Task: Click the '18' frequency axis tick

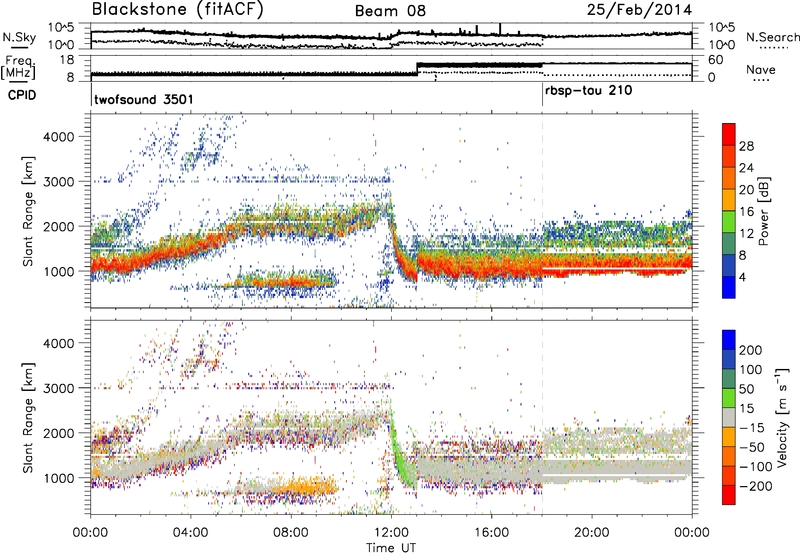Action: coord(68,60)
